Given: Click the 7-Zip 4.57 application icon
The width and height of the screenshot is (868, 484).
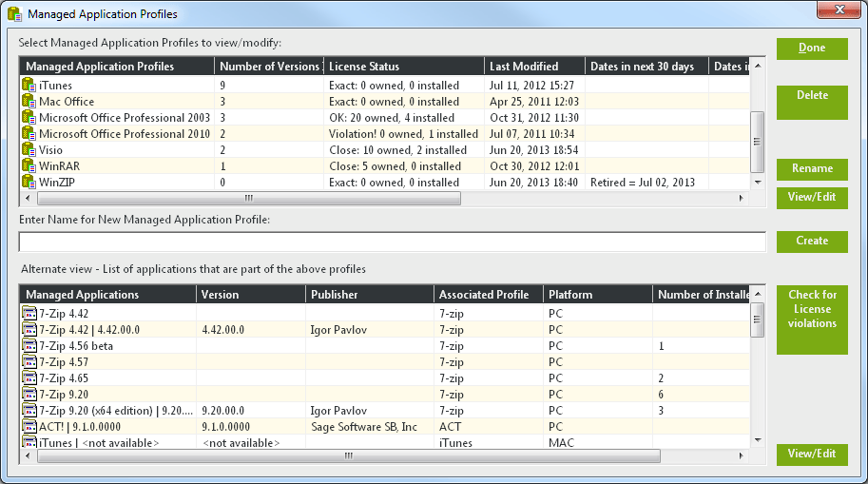Looking at the screenshot, I should pos(29,362).
